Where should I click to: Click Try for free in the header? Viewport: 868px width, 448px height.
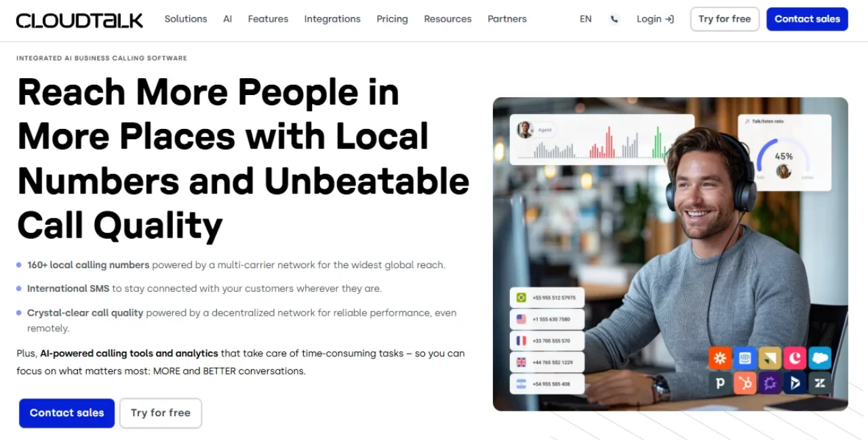click(725, 19)
